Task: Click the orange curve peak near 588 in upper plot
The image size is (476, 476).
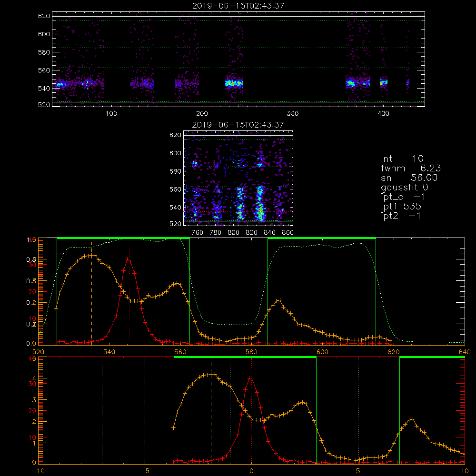Action: pyautogui.click(x=279, y=300)
